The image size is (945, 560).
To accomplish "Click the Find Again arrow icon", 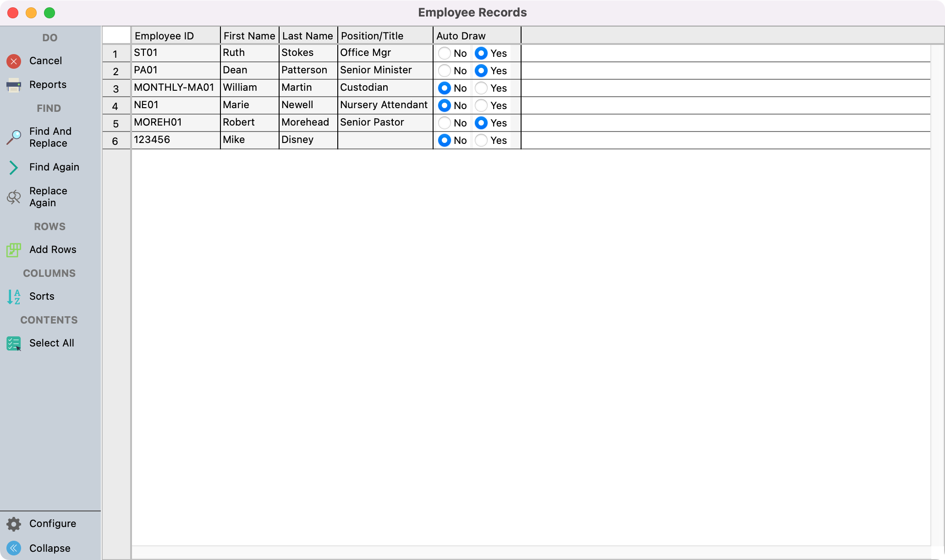I will pos(14,167).
